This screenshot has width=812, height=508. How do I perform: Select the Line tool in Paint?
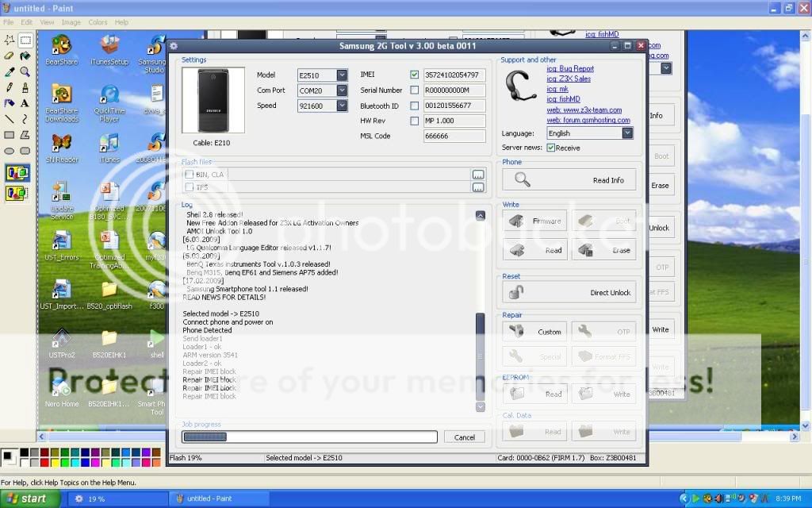coord(10,119)
